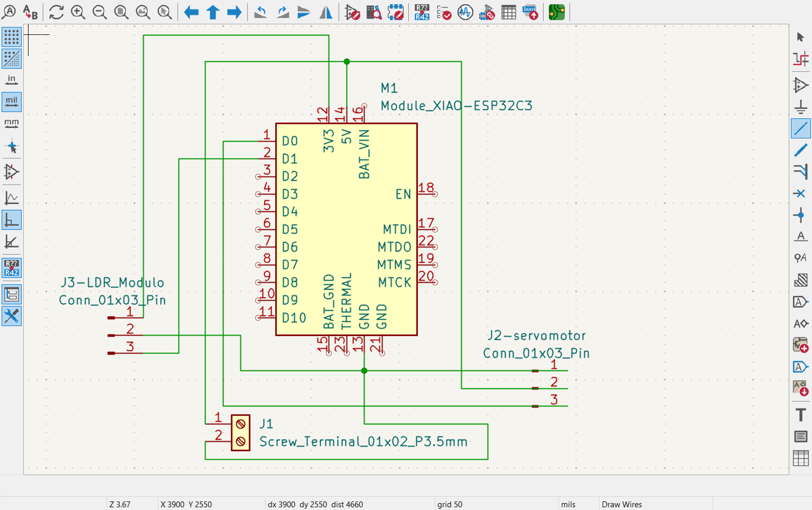Launch the circuit simulator
This screenshot has height=510, width=812.
465,12
